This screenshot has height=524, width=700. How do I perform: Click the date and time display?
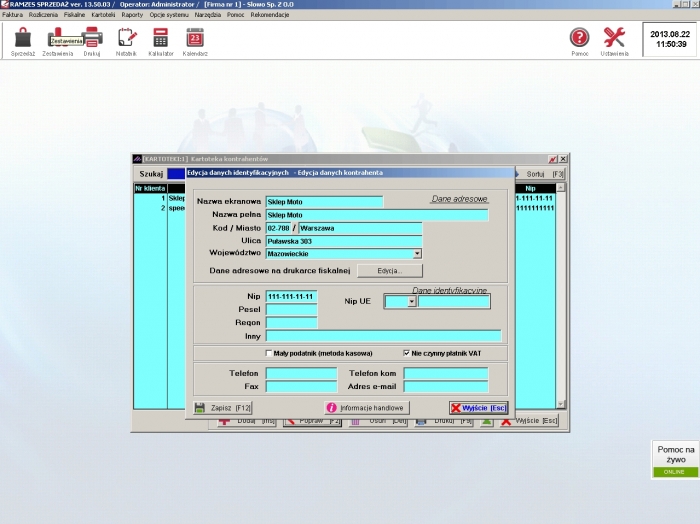point(670,39)
